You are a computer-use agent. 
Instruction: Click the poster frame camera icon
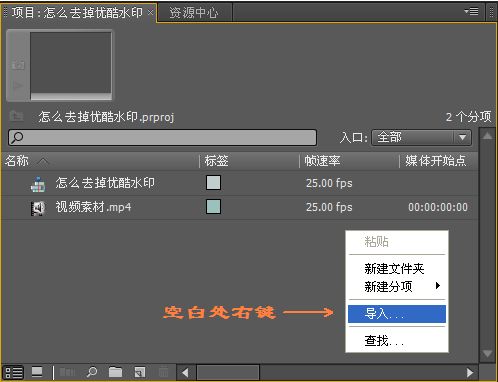(x=18, y=64)
